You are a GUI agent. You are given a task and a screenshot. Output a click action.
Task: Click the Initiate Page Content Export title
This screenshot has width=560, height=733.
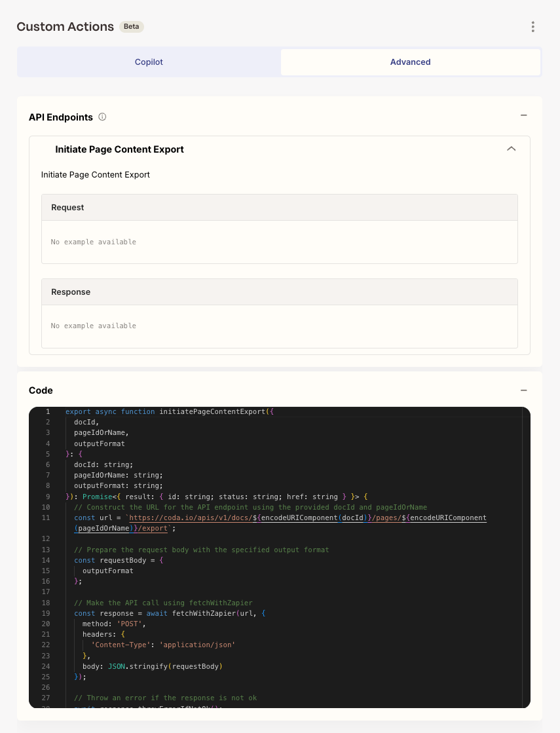(119, 149)
